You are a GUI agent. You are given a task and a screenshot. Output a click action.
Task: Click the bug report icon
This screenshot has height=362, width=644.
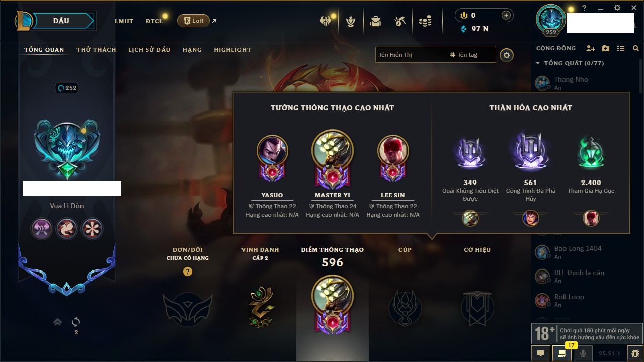pos(635,353)
